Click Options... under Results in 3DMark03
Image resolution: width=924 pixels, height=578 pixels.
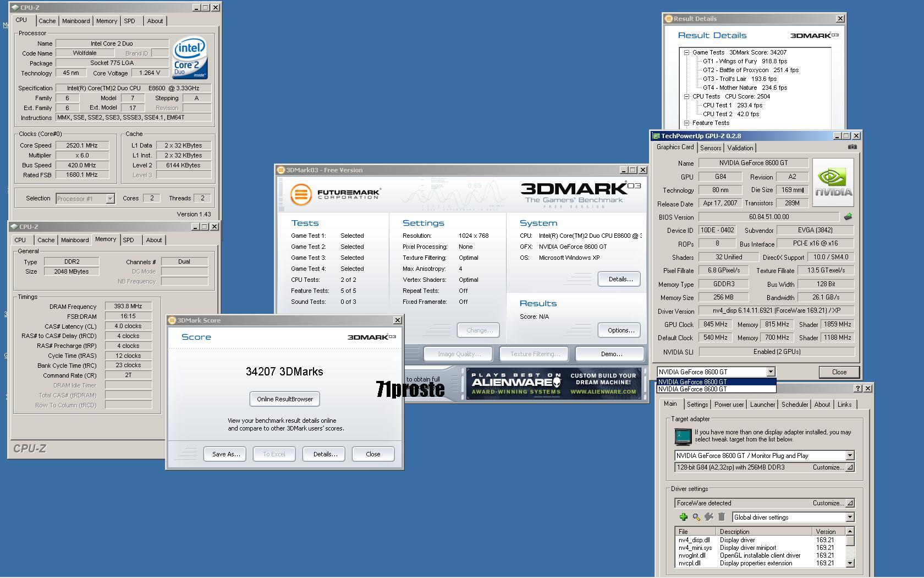coord(620,330)
